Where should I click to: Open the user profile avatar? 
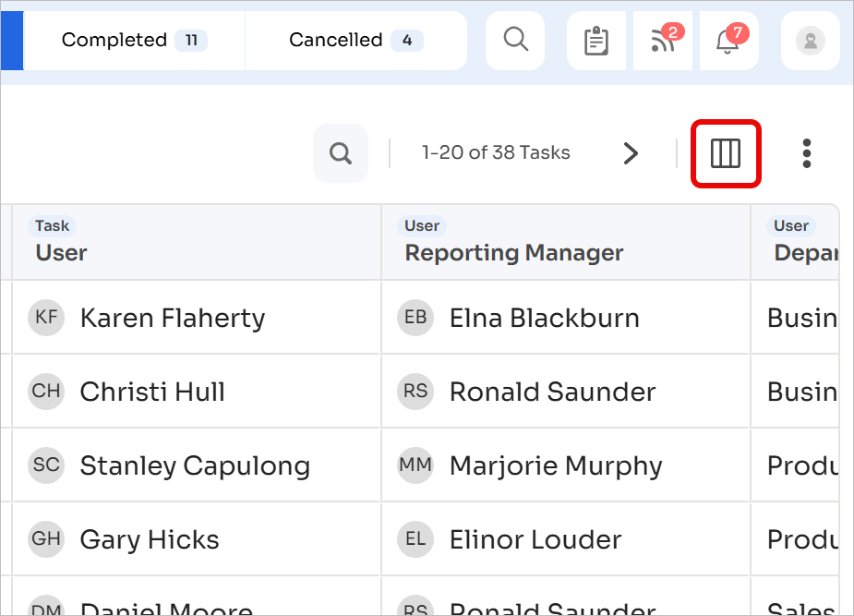click(811, 41)
